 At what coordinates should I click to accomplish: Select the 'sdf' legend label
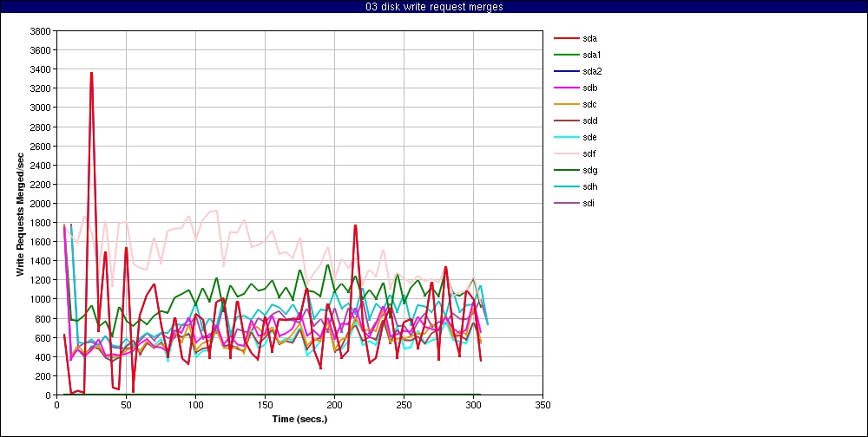[x=589, y=153]
